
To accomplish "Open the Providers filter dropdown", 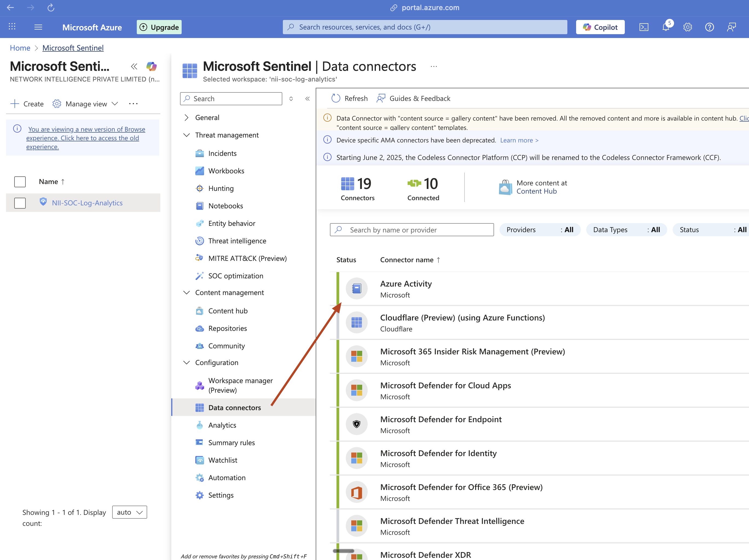I will 540,230.
